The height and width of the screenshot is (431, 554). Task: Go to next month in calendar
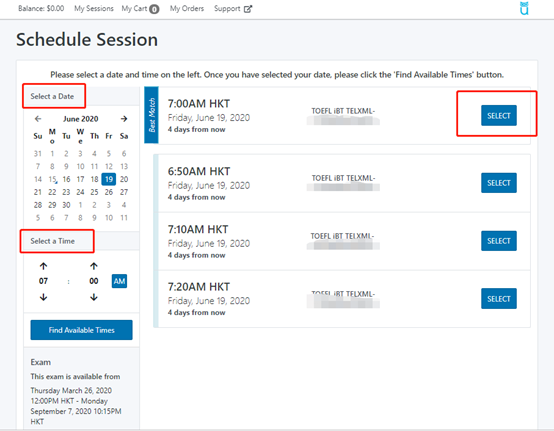[x=124, y=119]
